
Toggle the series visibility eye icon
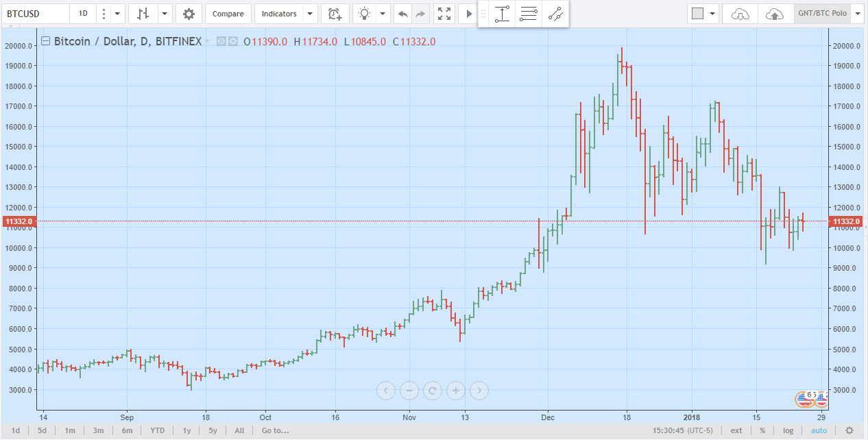coord(221,41)
